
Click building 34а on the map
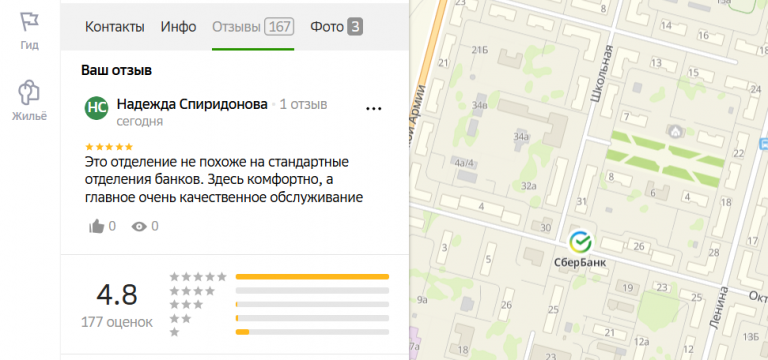click(521, 136)
